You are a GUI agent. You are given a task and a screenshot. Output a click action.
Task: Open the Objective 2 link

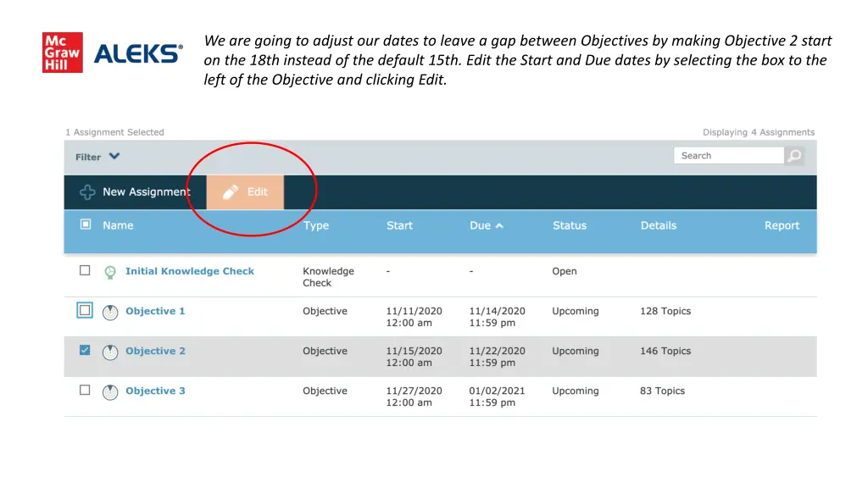[155, 351]
